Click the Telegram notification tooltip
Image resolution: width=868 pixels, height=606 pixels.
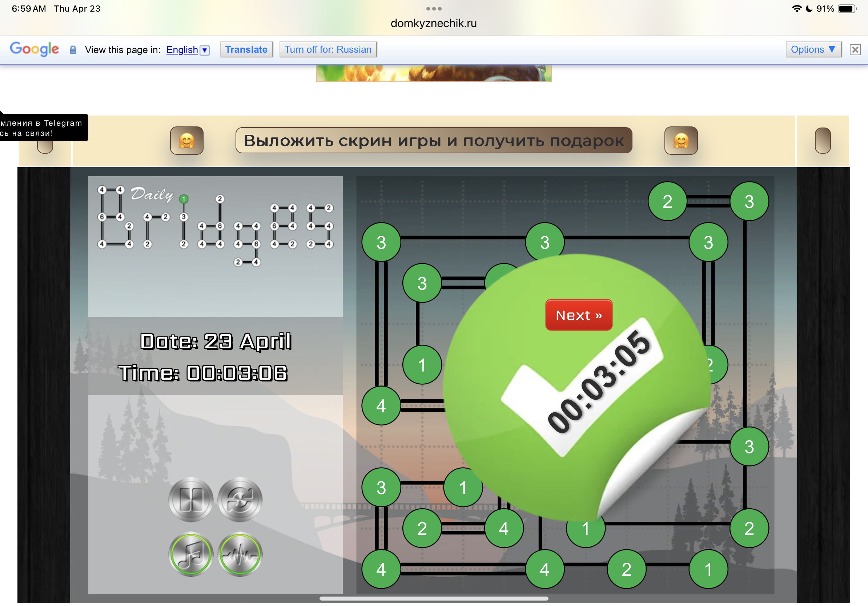[41, 128]
